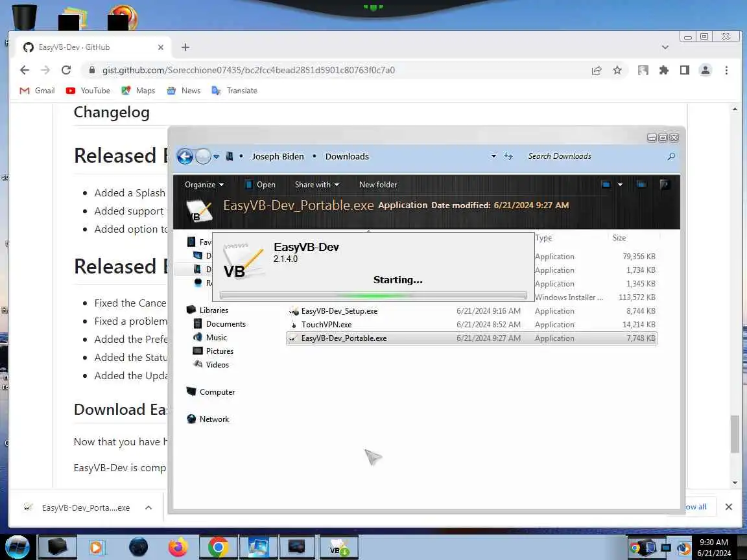Click the system clock 9:30 AM
The image size is (747, 560).
coord(714,542)
